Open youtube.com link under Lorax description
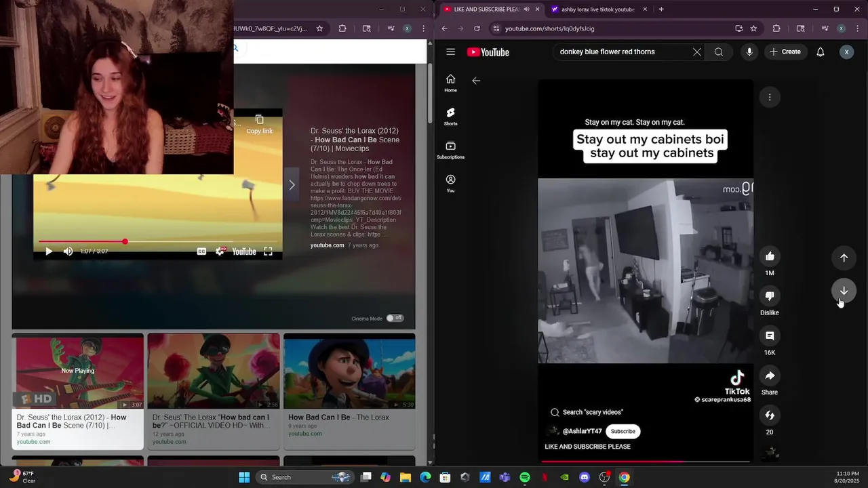Screen dimensions: 868x488 [x=328, y=245]
